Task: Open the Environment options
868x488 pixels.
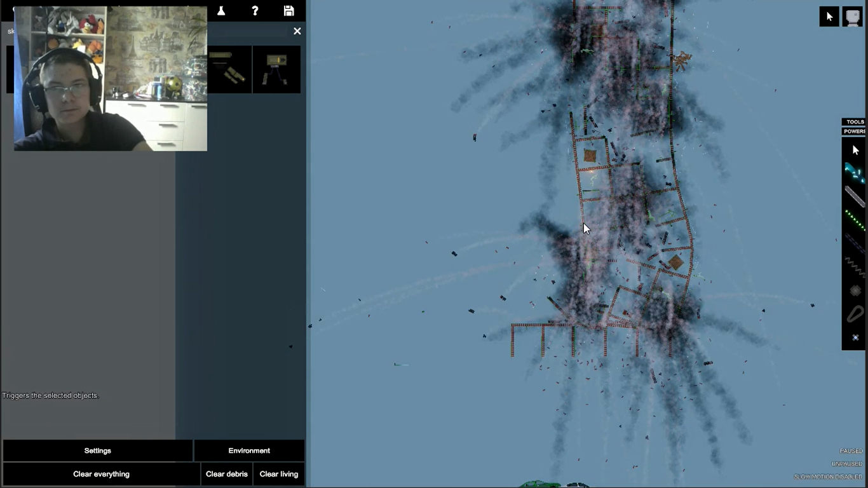Action: tap(249, 451)
